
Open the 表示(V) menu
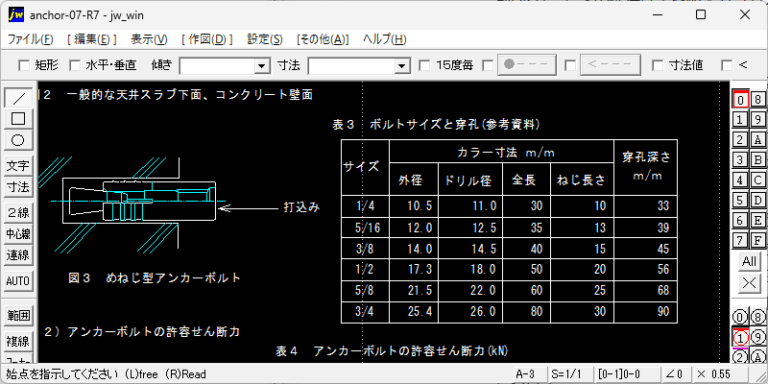149,40
